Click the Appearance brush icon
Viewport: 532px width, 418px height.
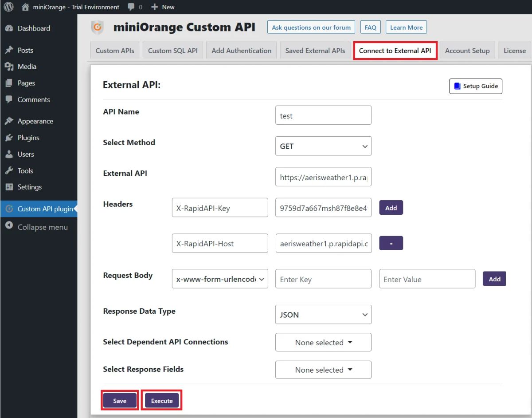pyautogui.click(x=9, y=121)
